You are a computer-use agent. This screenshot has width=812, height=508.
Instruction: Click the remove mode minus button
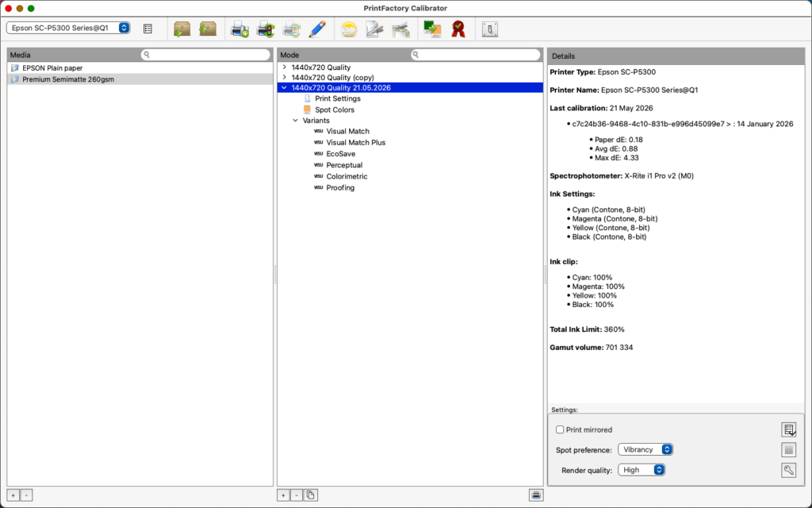[x=297, y=495]
